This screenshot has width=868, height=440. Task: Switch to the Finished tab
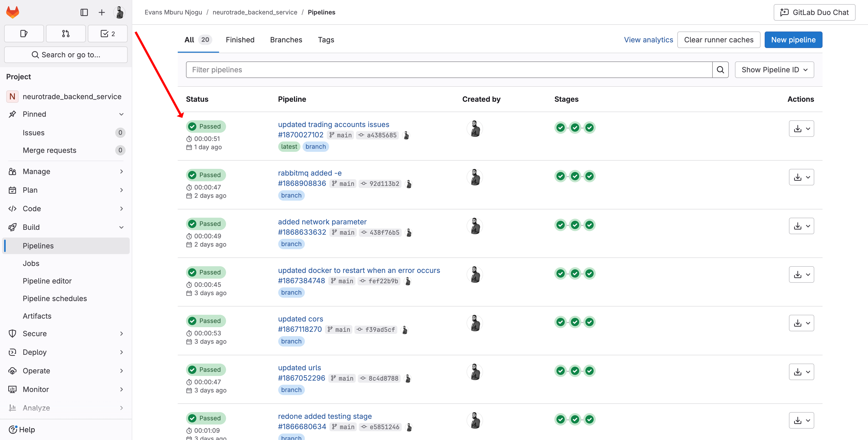pyautogui.click(x=240, y=40)
